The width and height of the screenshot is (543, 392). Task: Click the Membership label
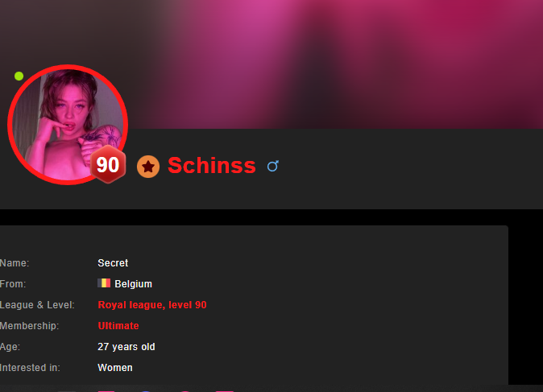click(30, 325)
